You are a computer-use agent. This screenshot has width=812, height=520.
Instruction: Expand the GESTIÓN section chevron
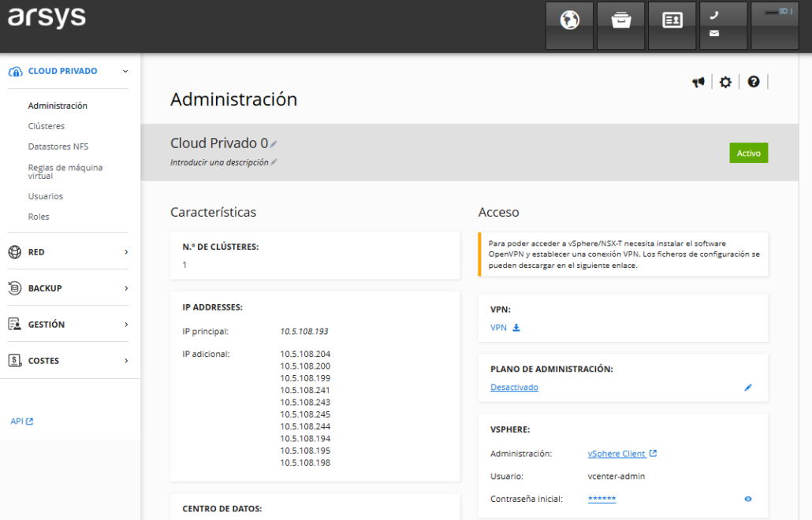[x=126, y=325]
